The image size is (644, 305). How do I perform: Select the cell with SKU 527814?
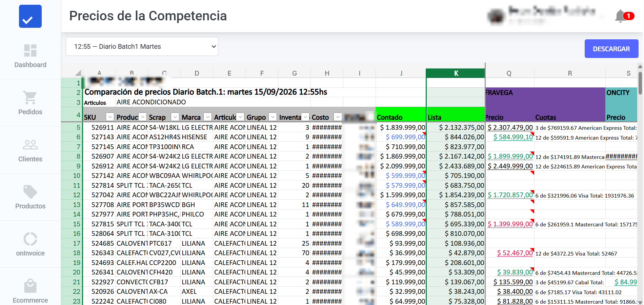coord(99,185)
